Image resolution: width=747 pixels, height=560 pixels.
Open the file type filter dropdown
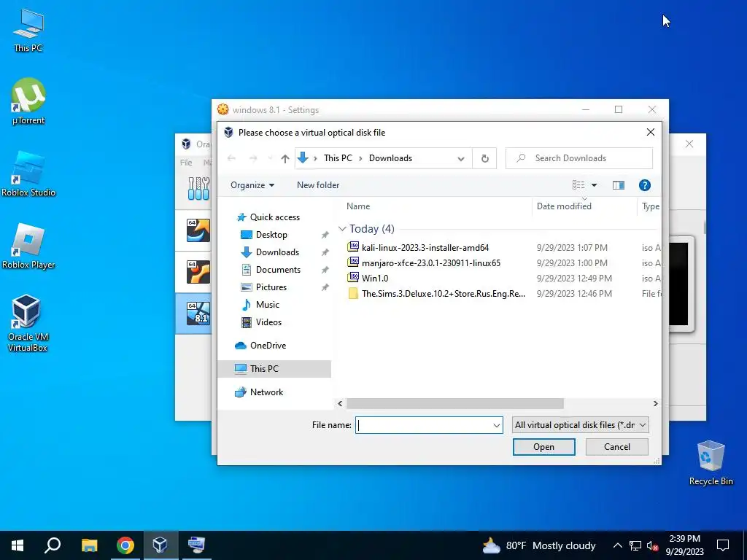click(580, 425)
